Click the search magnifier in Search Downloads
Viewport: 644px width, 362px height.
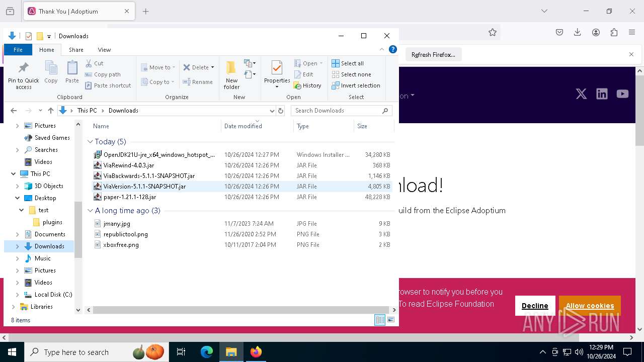[385, 111]
